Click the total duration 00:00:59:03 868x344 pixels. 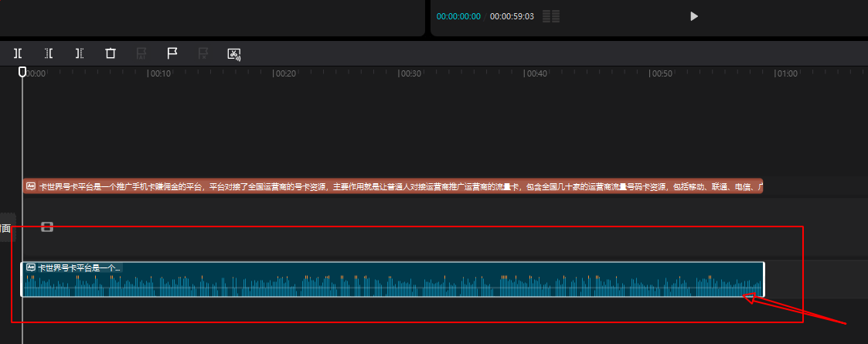tap(512, 16)
